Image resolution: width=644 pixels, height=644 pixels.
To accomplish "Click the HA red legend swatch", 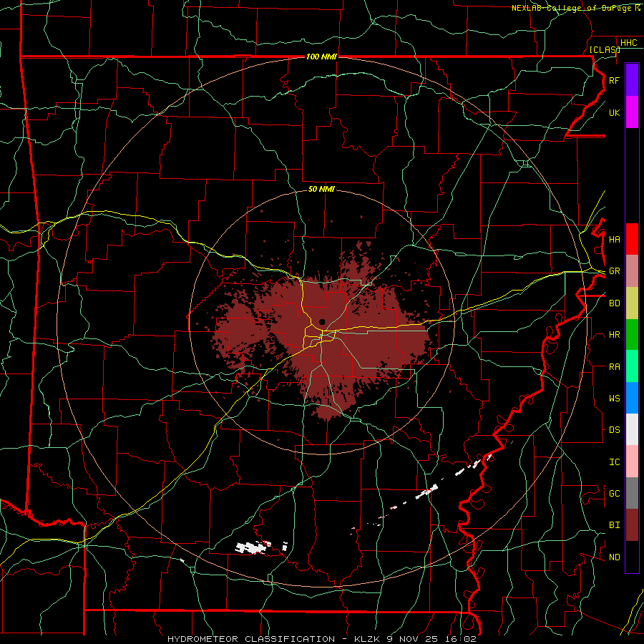I will click(632, 239).
